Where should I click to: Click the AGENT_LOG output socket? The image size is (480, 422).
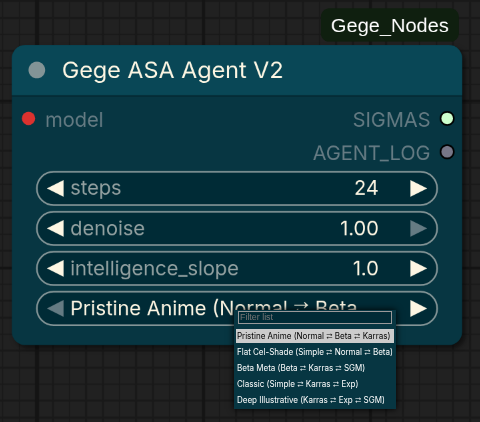[x=447, y=152]
